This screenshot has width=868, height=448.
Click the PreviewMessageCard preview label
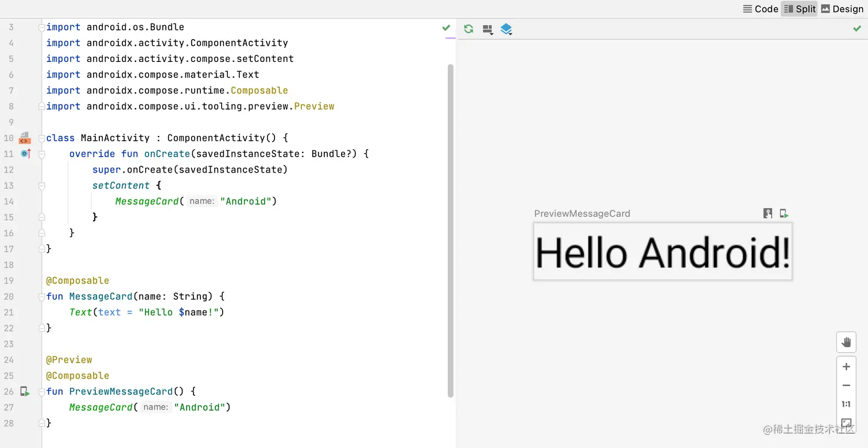pos(582,213)
